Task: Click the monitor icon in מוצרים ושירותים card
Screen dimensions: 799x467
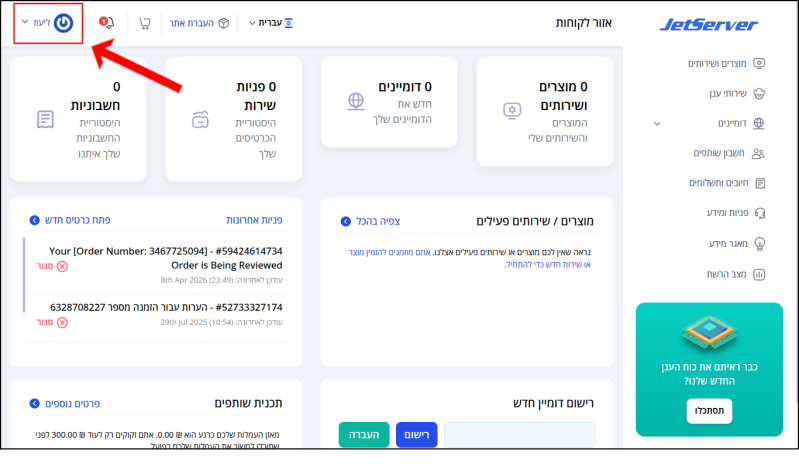Action: click(512, 111)
